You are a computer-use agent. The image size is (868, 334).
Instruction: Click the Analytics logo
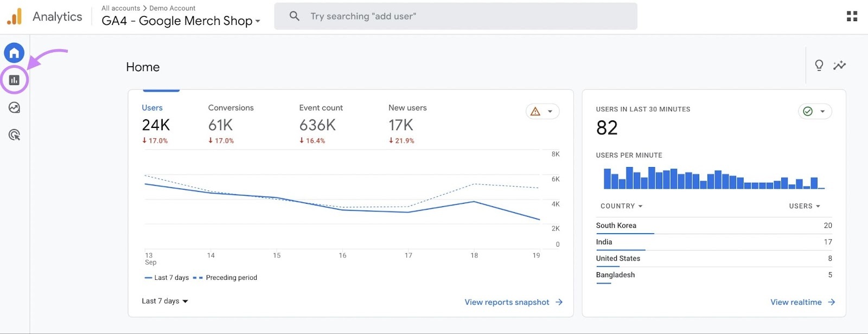pyautogui.click(x=15, y=16)
